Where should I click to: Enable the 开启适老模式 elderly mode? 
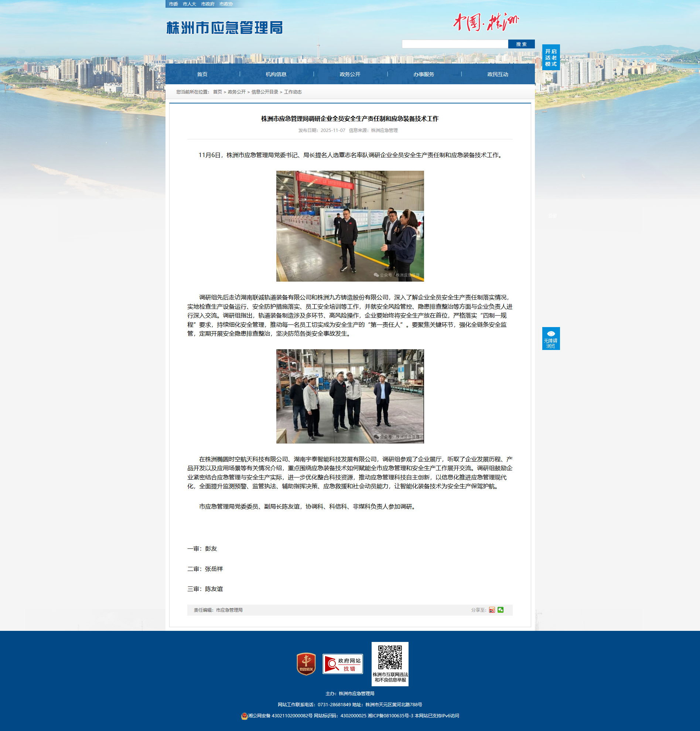550,57
